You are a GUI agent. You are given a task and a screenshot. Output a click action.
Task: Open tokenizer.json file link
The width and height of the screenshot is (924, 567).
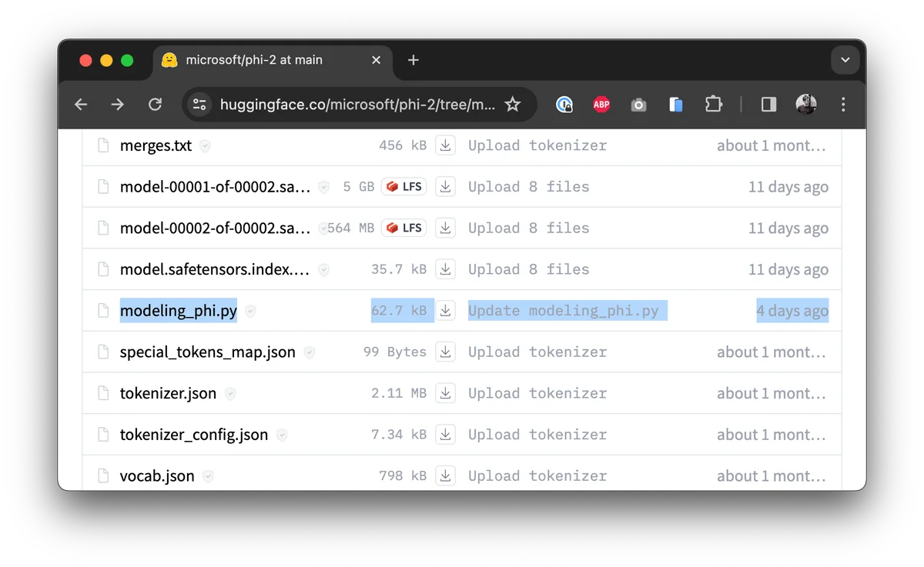[x=168, y=393]
